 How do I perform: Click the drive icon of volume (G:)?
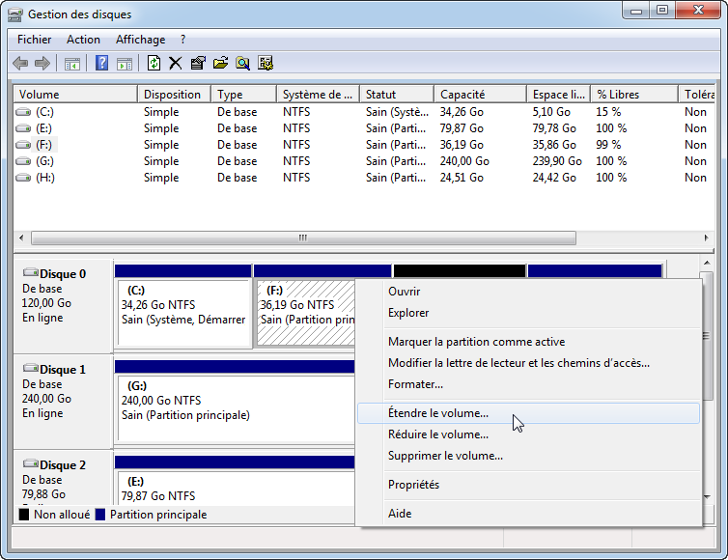click(x=23, y=161)
